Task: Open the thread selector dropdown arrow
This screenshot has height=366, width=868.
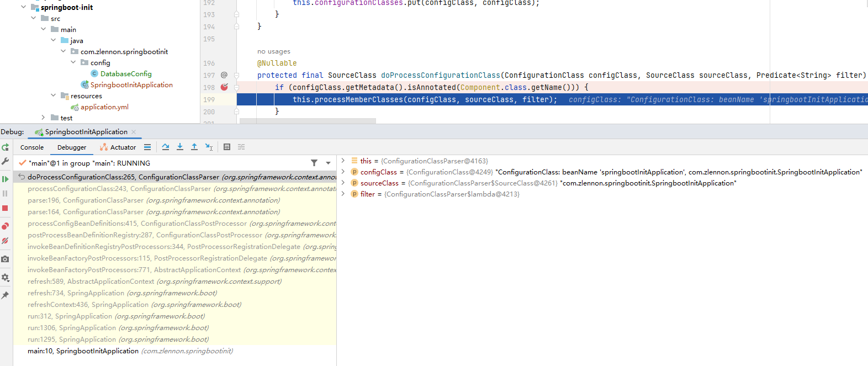Action: [x=328, y=163]
